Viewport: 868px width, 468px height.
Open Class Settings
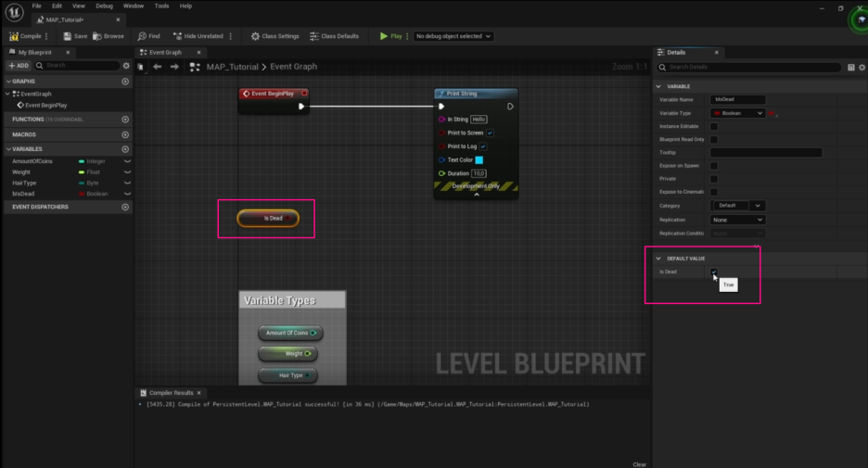tap(275, 36)
